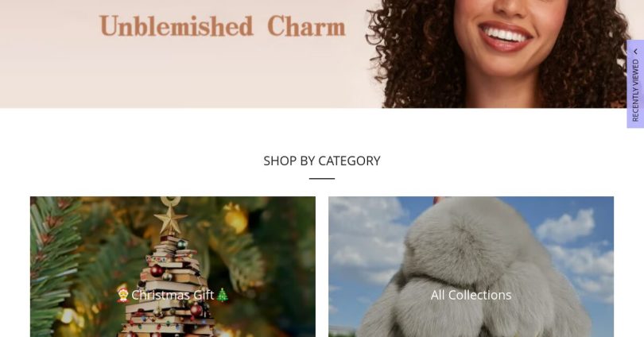The width and height of the screenshot is (644, 337).
Task: Open the Christmas Gift category text link
Action: coord(173,295)
